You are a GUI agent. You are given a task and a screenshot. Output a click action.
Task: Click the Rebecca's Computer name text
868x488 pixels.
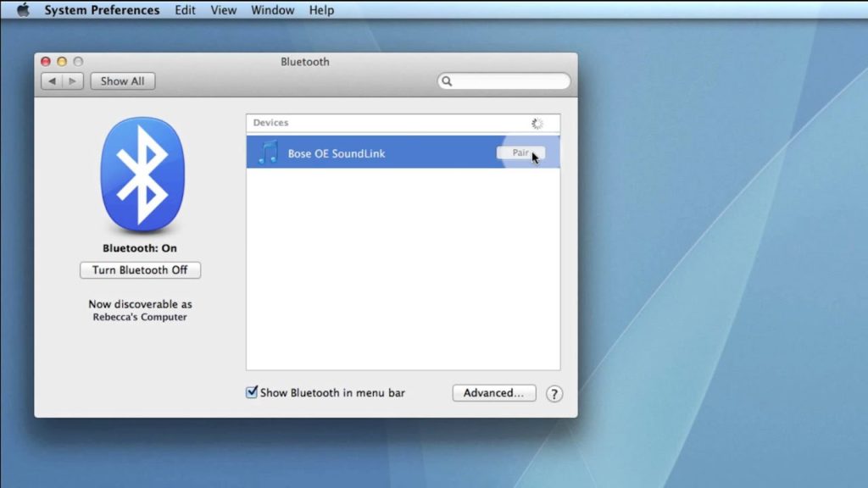tap(140, 317)
